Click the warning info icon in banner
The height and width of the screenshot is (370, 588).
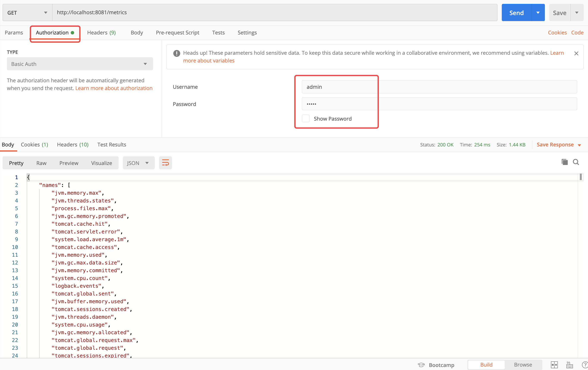177,53
